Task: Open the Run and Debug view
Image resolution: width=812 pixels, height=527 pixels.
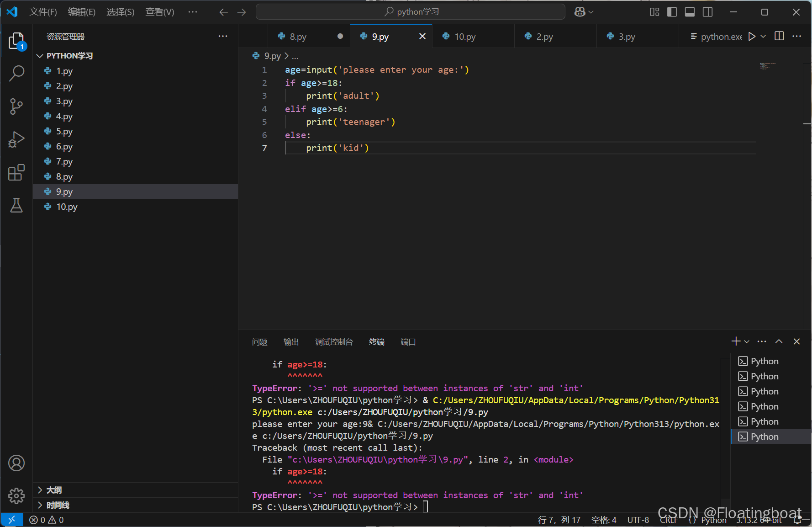Action: tap(16, 139)
